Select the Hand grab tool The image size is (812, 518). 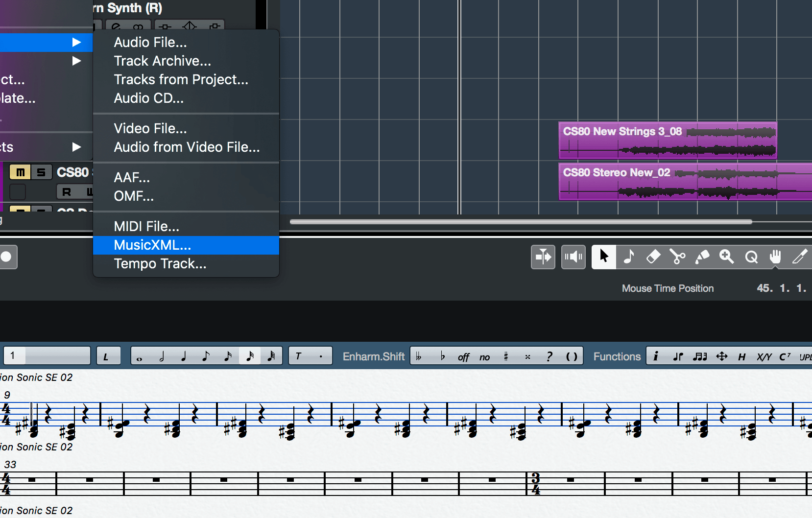775,257
